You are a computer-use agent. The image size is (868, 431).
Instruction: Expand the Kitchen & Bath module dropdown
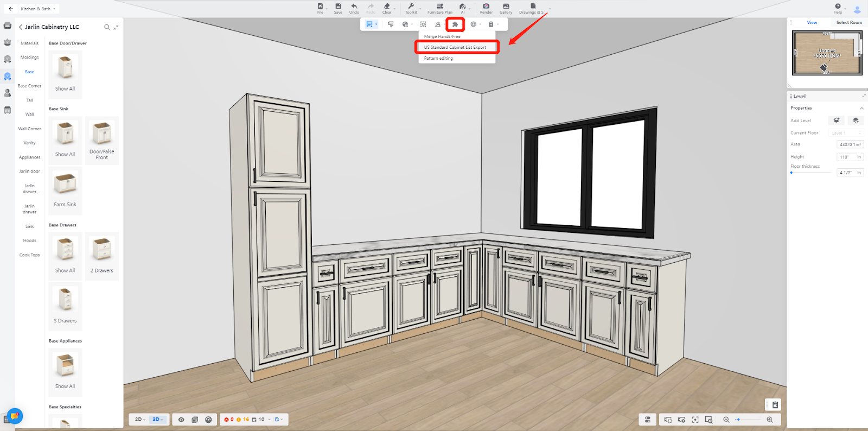pyautogui.click(x=38, y=9)
